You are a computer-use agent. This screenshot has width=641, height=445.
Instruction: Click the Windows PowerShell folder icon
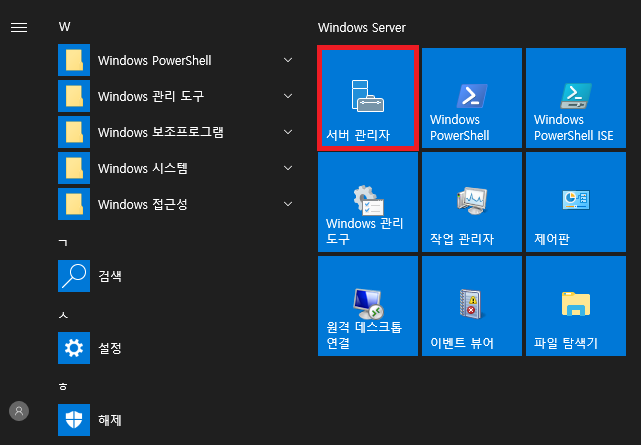point(74,60)
